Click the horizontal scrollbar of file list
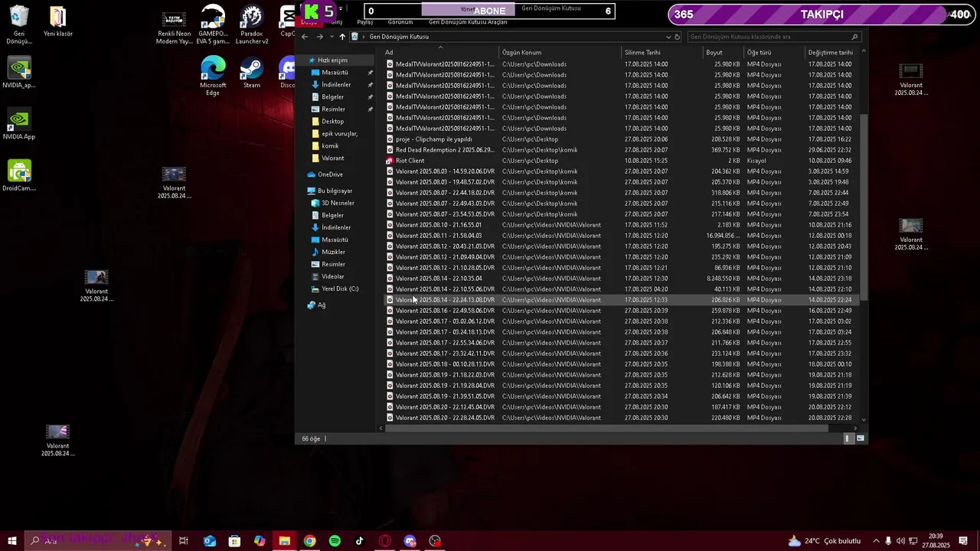The width and height of the screenshot is (980, 551). click(x=607, y=429)
